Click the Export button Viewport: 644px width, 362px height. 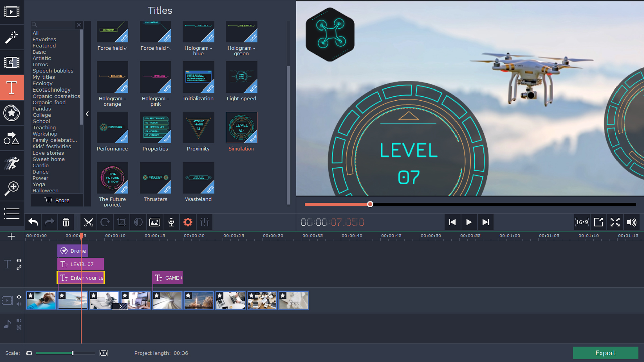click(x=605, y=353)
